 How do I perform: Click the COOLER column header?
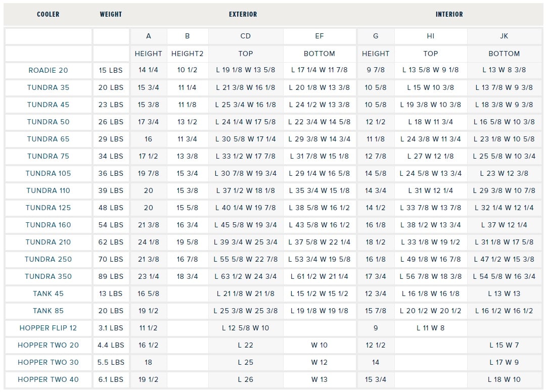pos(48,15)
